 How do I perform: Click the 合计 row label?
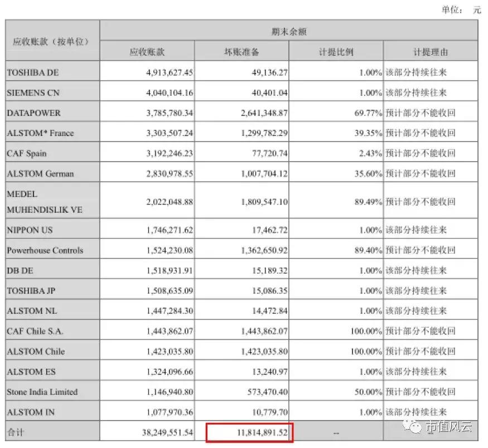pyautogui.click(x=15, y=432)
